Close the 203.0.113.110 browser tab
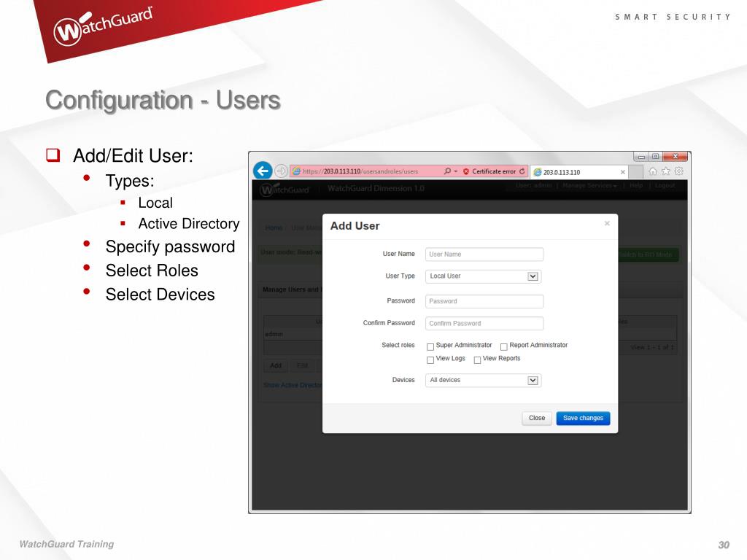747x560 pixels. tap(623, 172)
